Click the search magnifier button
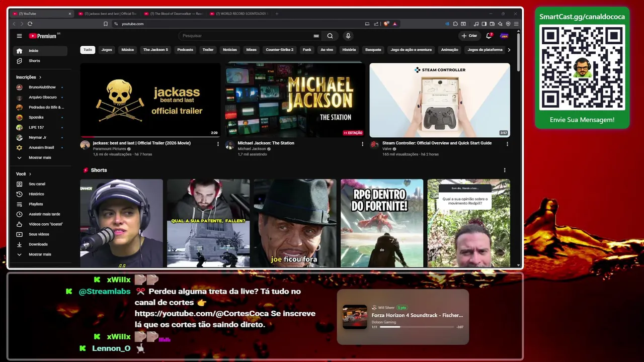The width and height of the screenshot is (644, 362). [330, 36]
